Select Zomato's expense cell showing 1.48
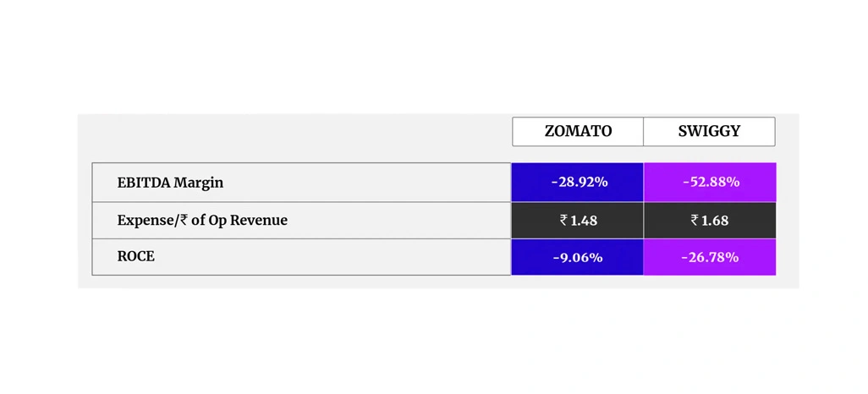 click(579, 220)
